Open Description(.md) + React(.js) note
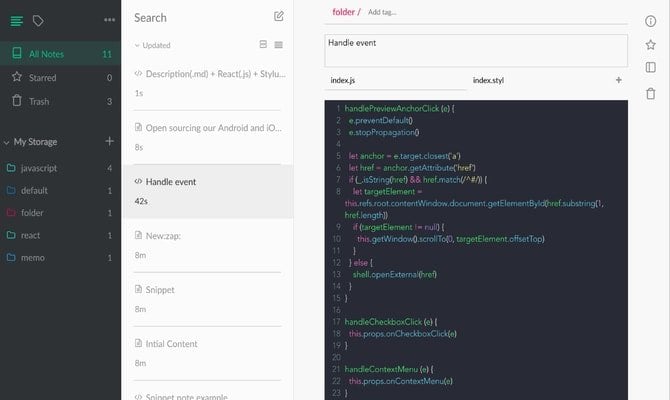The width and height of the screenshot is (670, 400). [x=208, y=83]
